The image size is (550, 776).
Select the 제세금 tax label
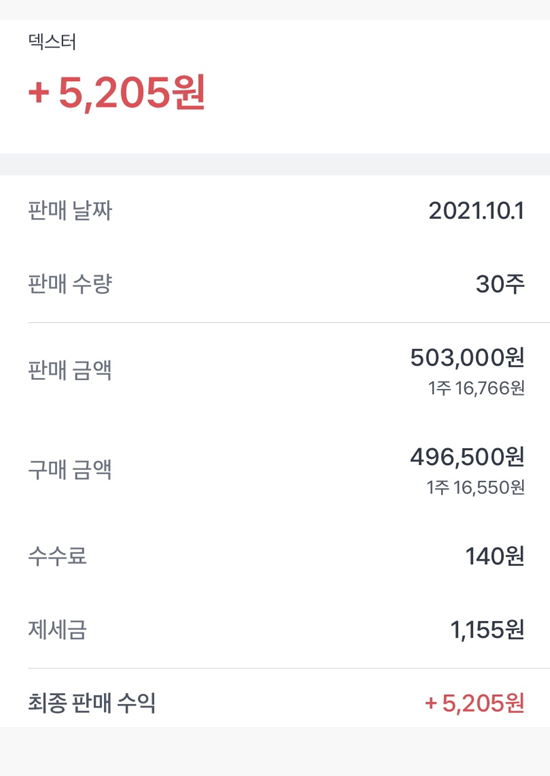57,630
